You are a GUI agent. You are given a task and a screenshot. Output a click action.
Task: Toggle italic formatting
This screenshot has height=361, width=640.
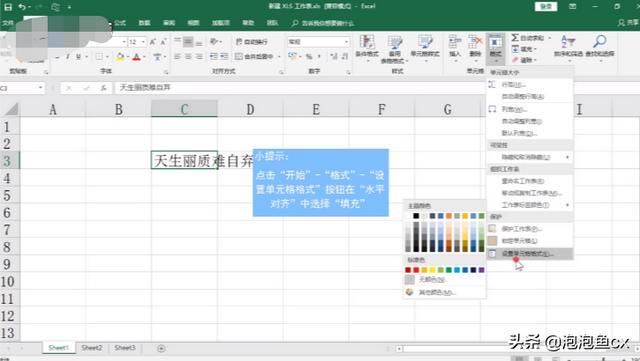(67, 57)
